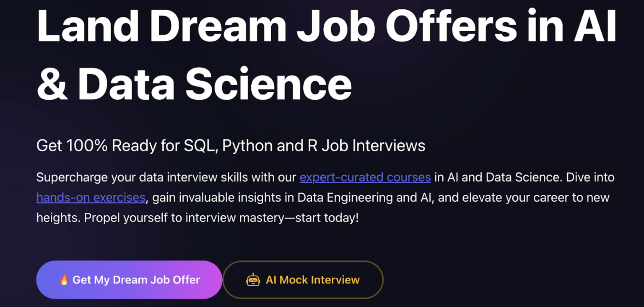The width and height of the screenshot is (644, 307).
Task: Select the SQL Python R subheading text
Action: [231, 146]
